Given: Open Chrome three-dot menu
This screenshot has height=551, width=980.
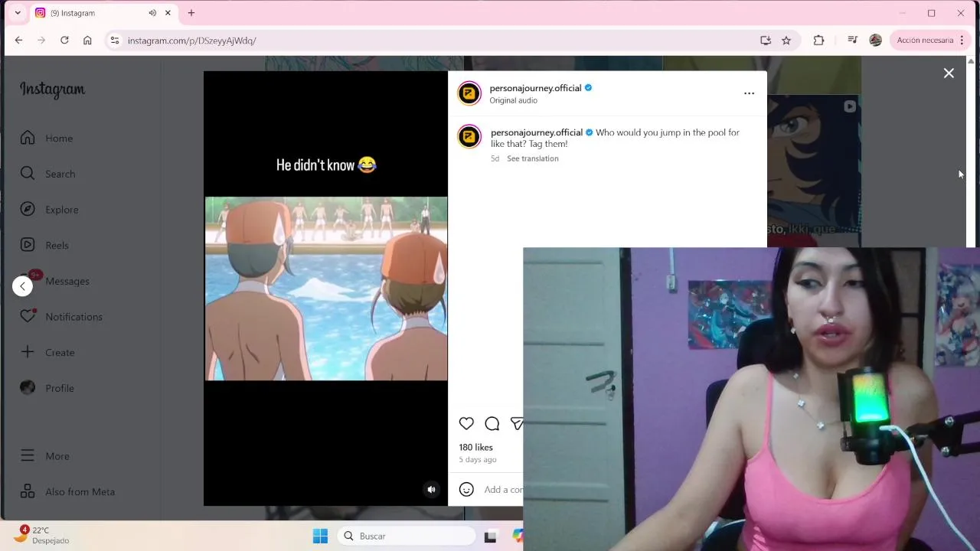Looking at the screenshot, I should [962, 41].
